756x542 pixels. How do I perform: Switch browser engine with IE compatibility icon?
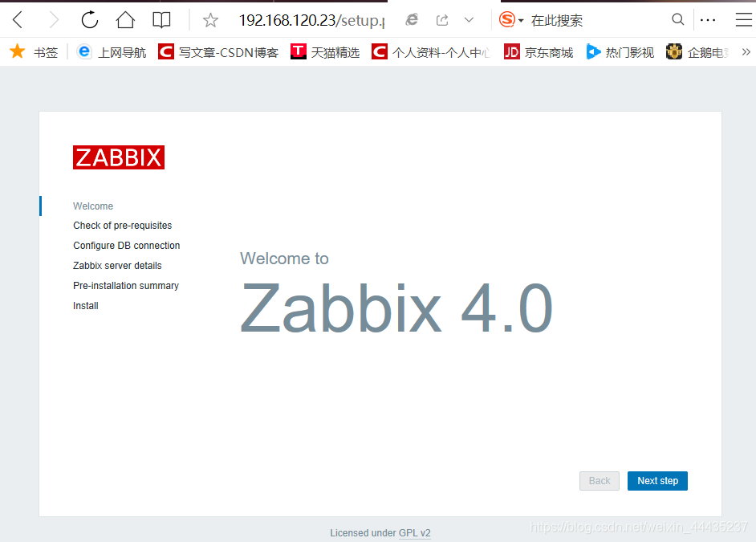[x=412, y=20]
